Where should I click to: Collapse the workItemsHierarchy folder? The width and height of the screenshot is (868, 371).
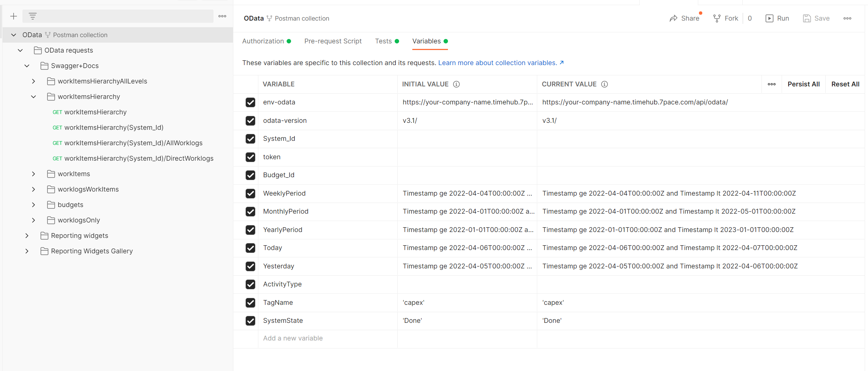point(33,97)
